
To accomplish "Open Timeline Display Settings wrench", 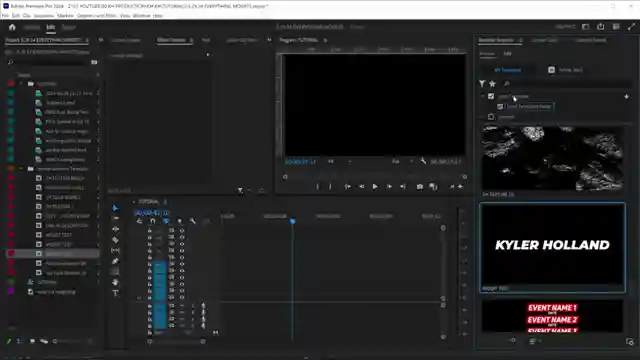I will tap(193, 221).
